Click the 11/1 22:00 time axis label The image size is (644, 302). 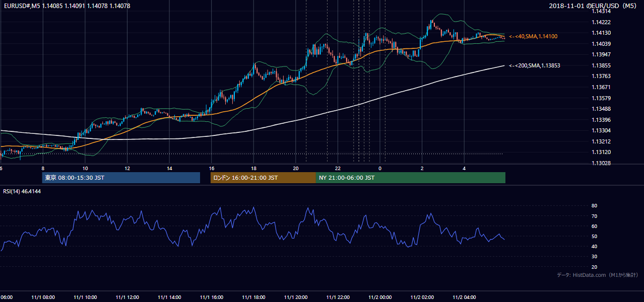coord(338,297)
